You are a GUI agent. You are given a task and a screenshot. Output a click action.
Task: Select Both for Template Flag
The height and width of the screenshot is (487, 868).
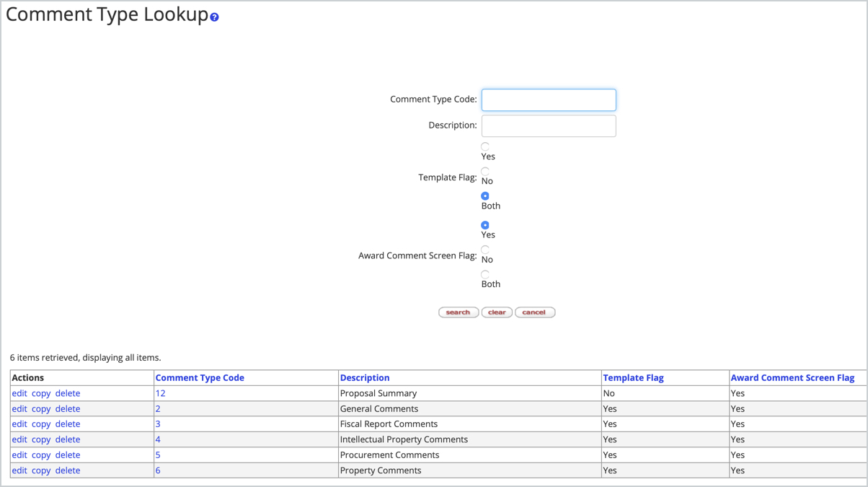485,196
